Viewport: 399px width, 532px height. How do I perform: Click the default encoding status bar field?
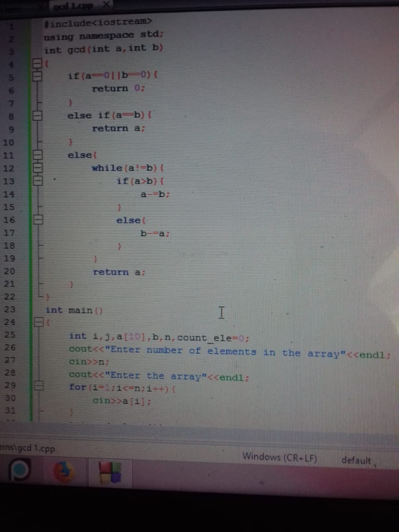click(x=356, y=460)
